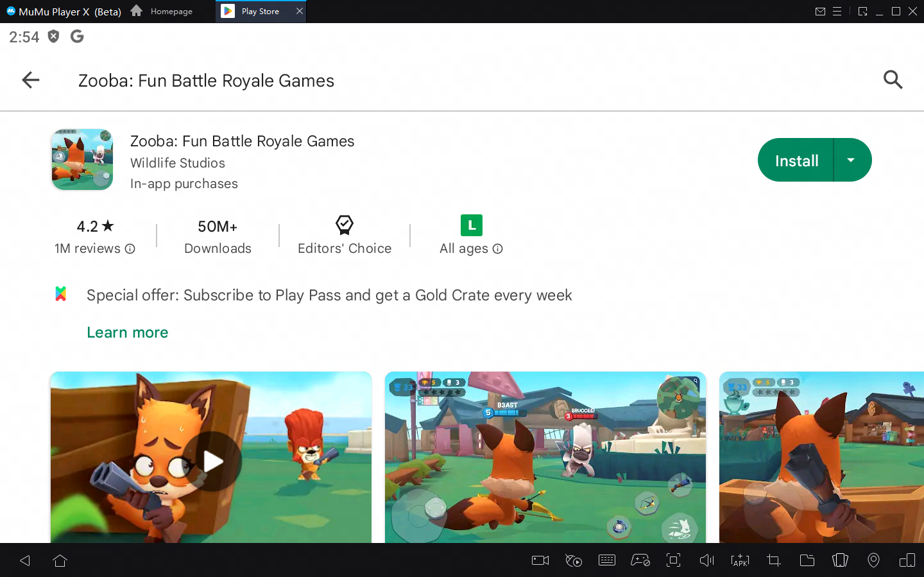Screen dimensions: 924x577
Task: Open the keyboard mapping icon
Action: 606,560
